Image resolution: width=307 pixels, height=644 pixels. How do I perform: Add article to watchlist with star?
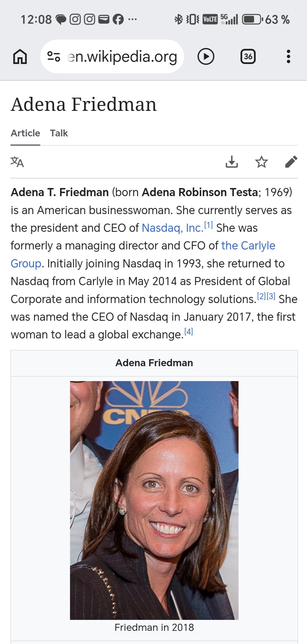point(261,162)
